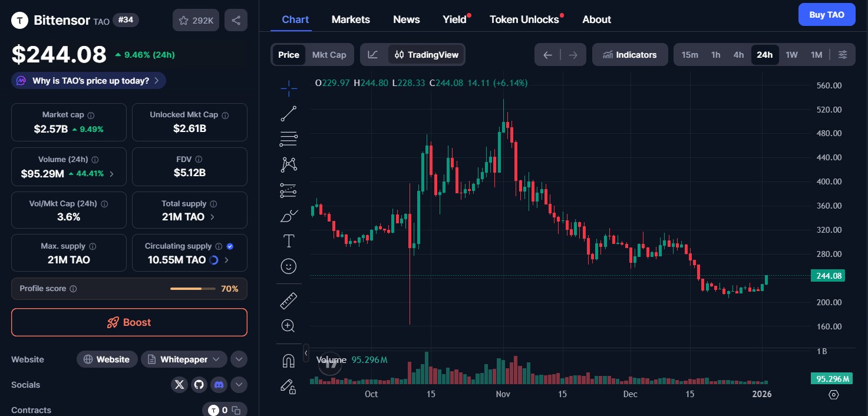Open the Whitepaper dropdown
868x416 pixels.
[217, 359]
